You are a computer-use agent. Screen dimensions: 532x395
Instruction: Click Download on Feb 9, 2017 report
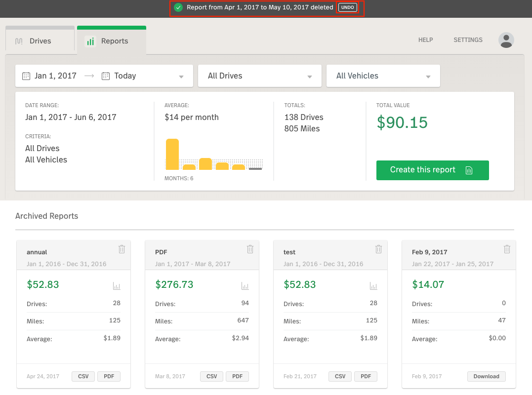click(x=486, y=376)
